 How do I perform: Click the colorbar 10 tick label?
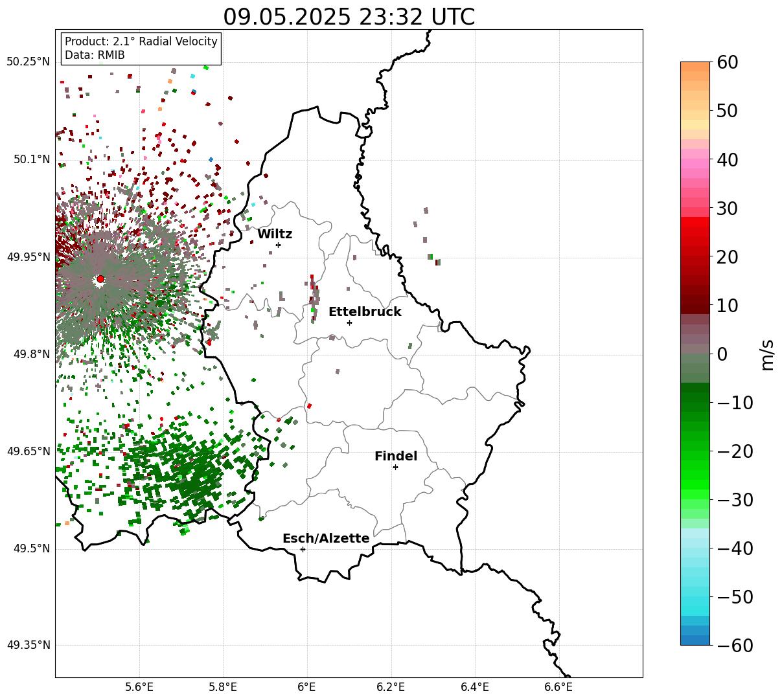[727, 306]
